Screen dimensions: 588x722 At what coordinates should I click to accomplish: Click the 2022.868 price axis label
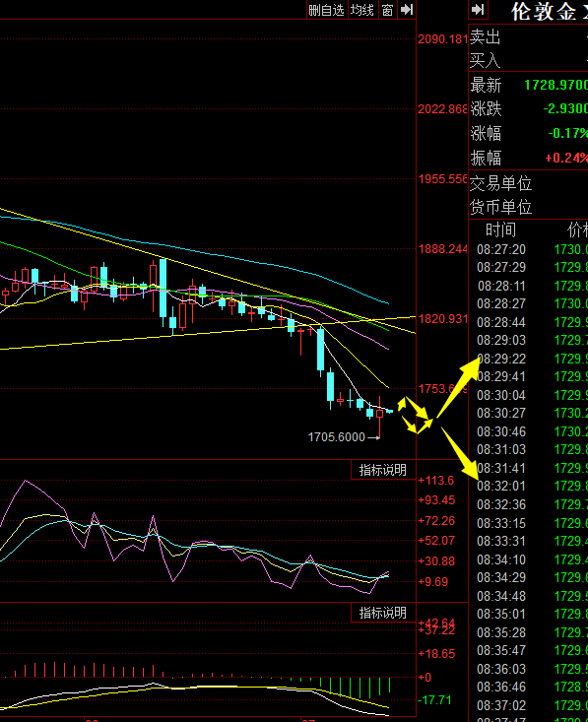pyautogui.click(x=442, y=109)
